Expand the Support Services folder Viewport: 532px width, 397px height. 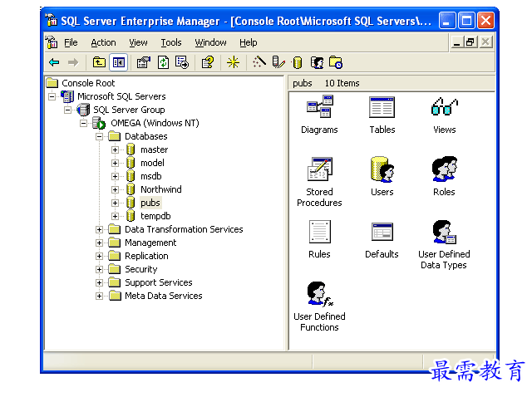[x=99, y=282]
